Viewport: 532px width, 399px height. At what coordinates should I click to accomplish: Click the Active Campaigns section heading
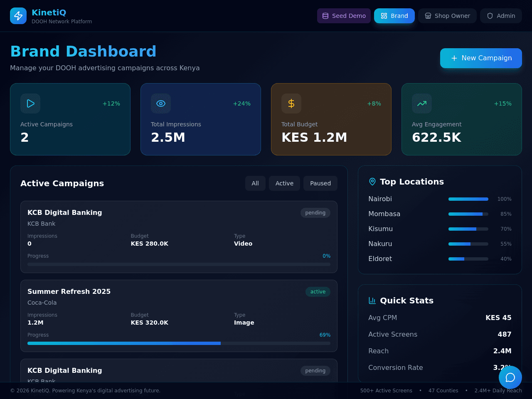point(62,183)
